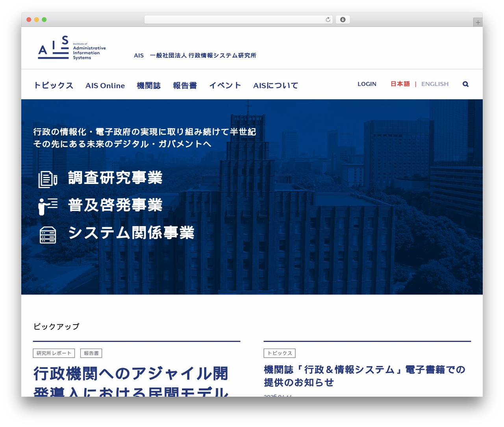This screenshot has width=504, height=427.
Task: Click the hero line その先にある未来のデジタル・ガバメントへ
Action: (x=122, y=144)
